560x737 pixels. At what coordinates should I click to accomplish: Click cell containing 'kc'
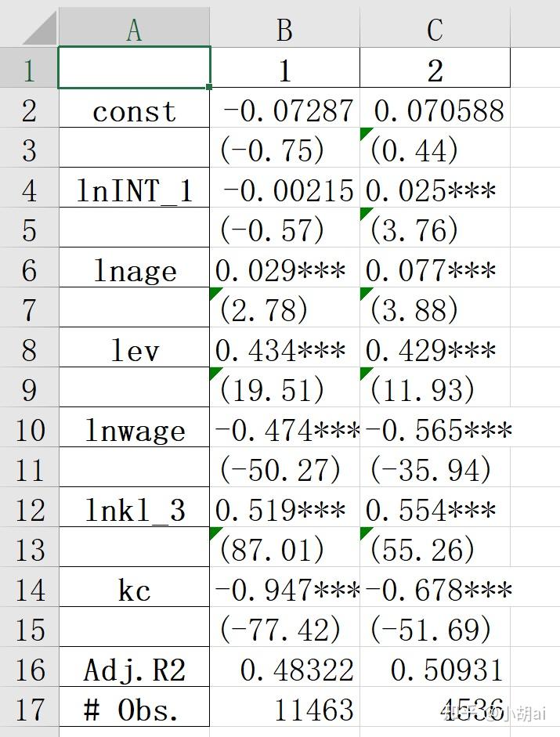click(x=134, y=587)
